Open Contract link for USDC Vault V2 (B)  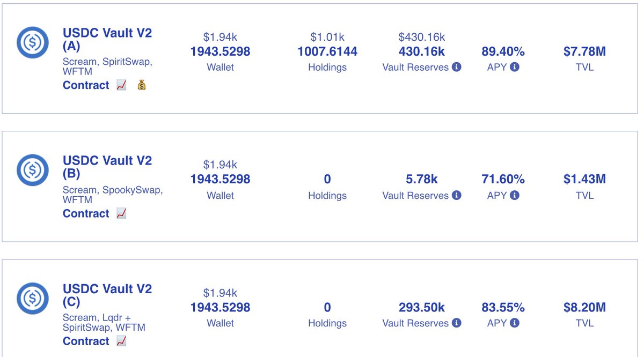point(86,213)
